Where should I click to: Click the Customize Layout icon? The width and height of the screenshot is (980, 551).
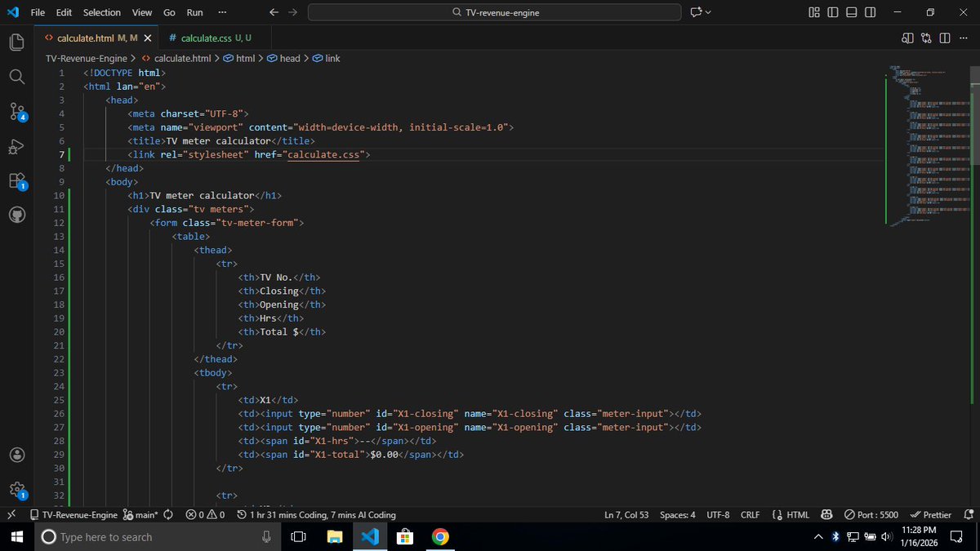813,12
